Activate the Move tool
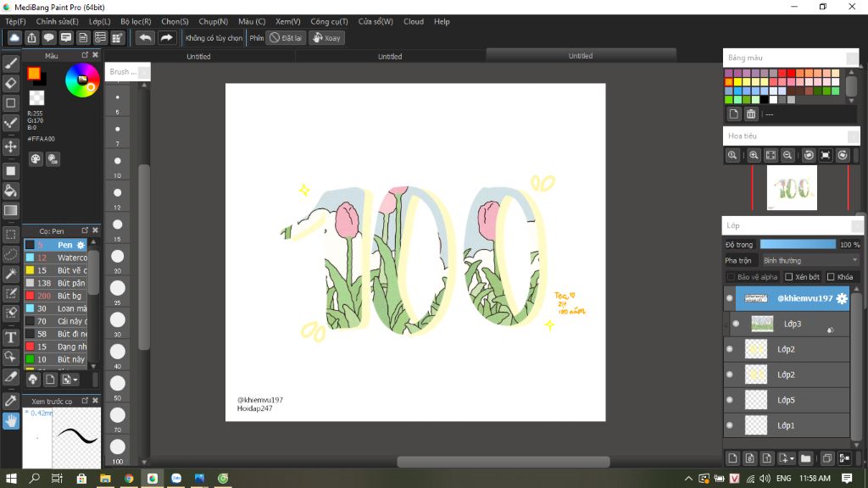This screenshot has height=488, width=868. pos(10,147)
